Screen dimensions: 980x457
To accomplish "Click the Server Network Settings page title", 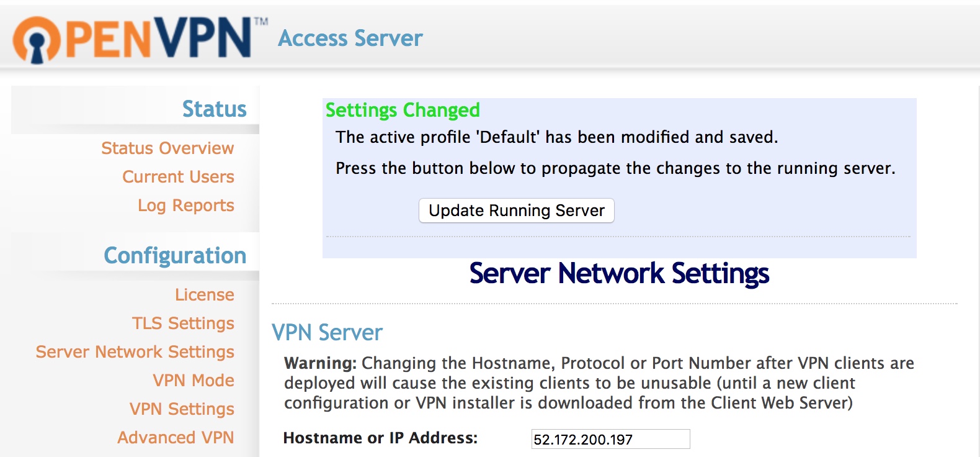I will pyautogui.click(x=619, y=274).
